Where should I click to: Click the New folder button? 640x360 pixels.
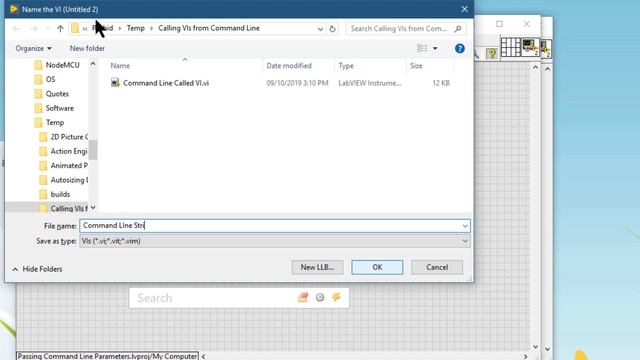click(87, 48)
